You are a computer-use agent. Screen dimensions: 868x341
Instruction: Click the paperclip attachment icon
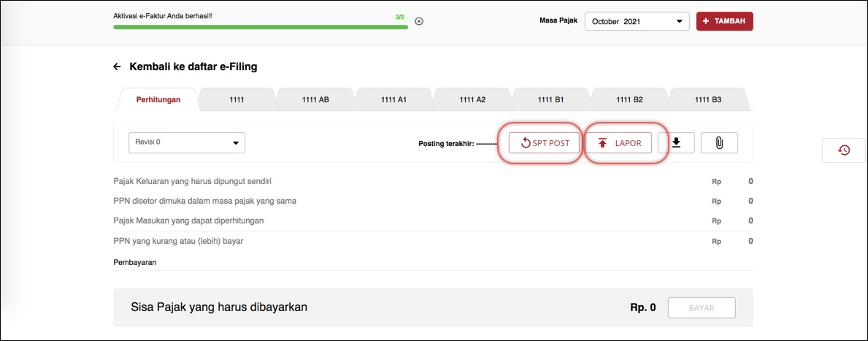click(x=719, y=143)
